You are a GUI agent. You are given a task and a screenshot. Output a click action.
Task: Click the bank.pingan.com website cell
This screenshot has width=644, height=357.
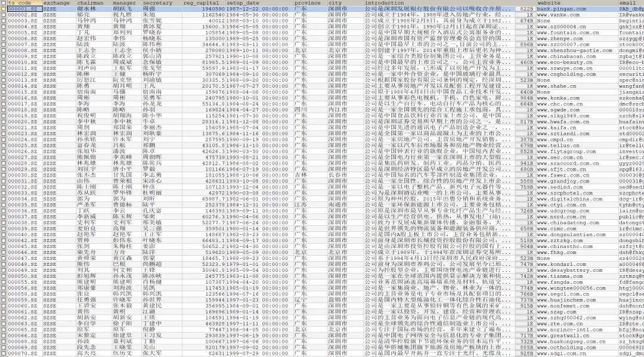[562, 9]
